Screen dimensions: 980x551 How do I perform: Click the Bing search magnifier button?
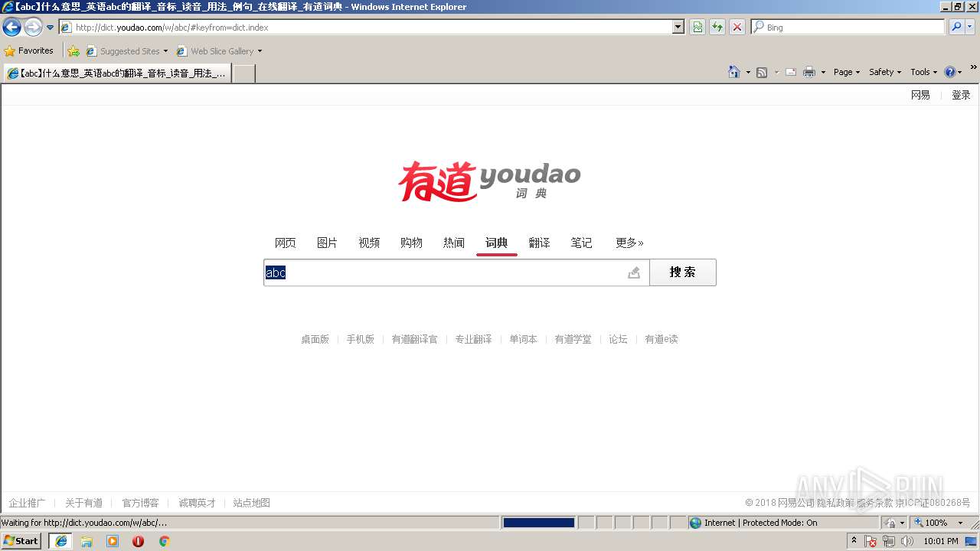956,27
